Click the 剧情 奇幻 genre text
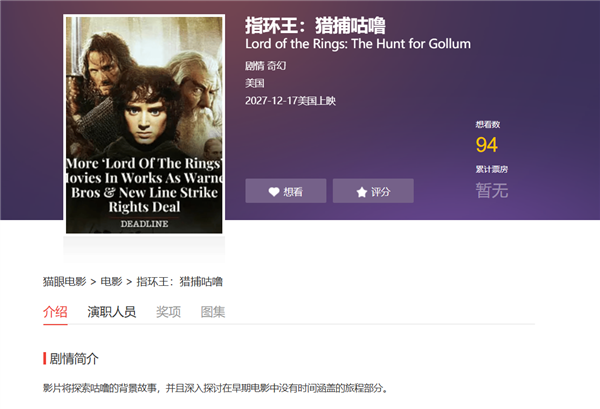 click(x=266, y=66)
